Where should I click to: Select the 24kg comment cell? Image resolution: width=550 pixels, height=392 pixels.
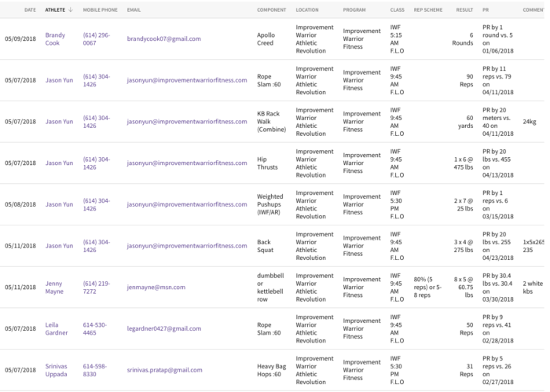[x=530, y=122]
